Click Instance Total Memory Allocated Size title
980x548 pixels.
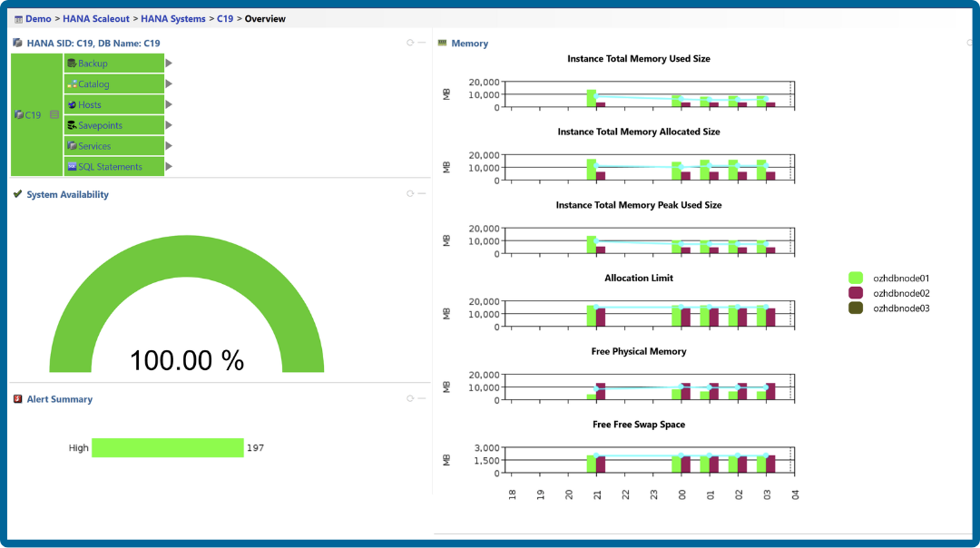point(639,132)
